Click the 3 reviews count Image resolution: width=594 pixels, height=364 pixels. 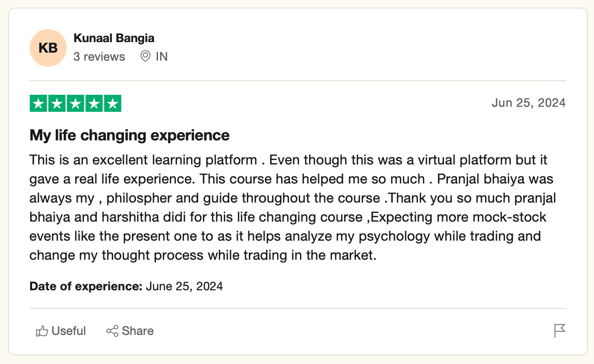[x=99, y=57]
